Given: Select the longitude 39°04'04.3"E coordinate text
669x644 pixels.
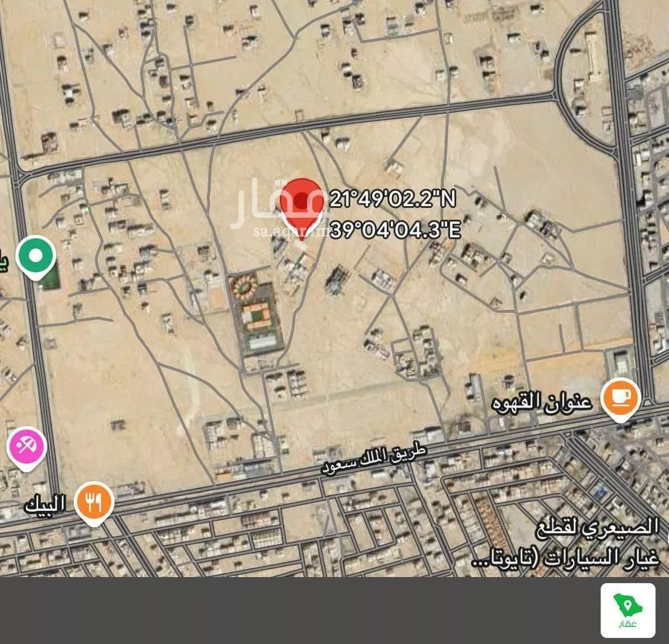Looking at the screenshot, I should tap(395, 231).
